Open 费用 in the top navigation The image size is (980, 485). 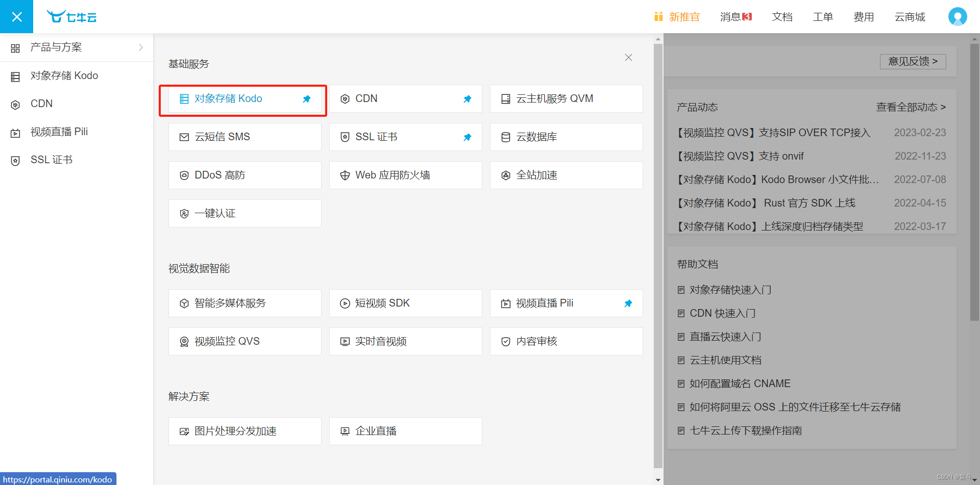pyautogui.click(x=864, y=17)
